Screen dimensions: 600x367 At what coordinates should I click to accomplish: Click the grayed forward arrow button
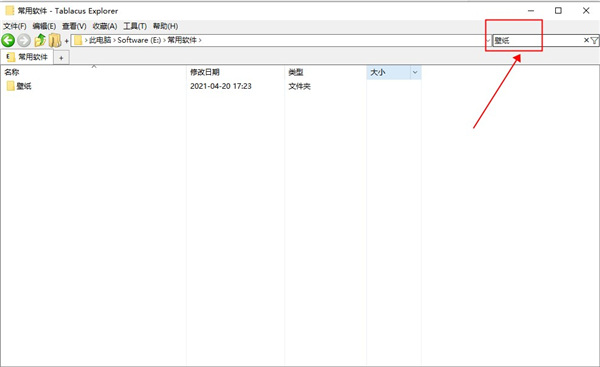[x=24, y=40]
